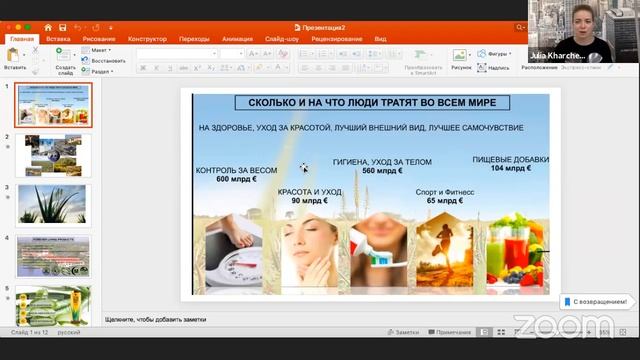This screenshot has height=360, width=640.
Task: Apply strikethrough formatting (abc)
Action: click(184, 68)
